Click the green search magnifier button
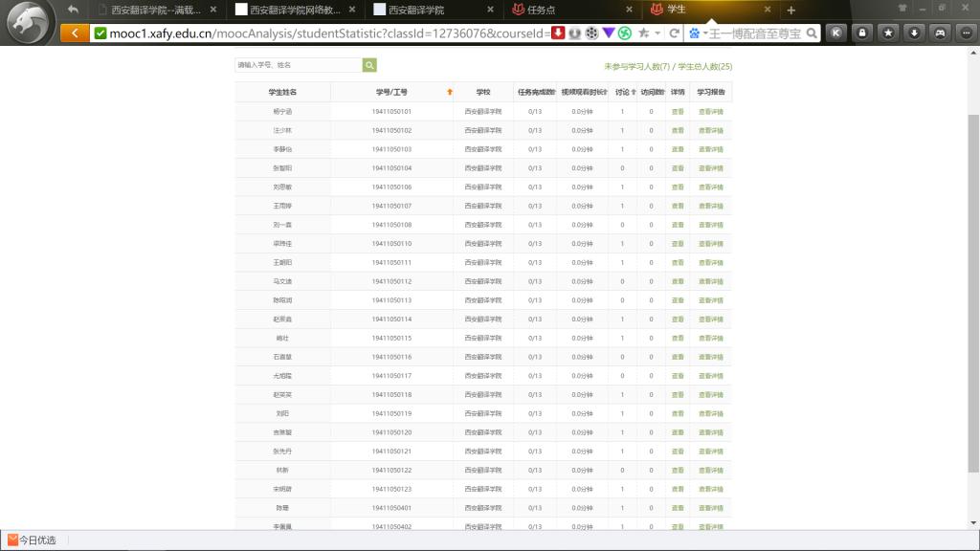The image size is (980, 551). [369, 65]
